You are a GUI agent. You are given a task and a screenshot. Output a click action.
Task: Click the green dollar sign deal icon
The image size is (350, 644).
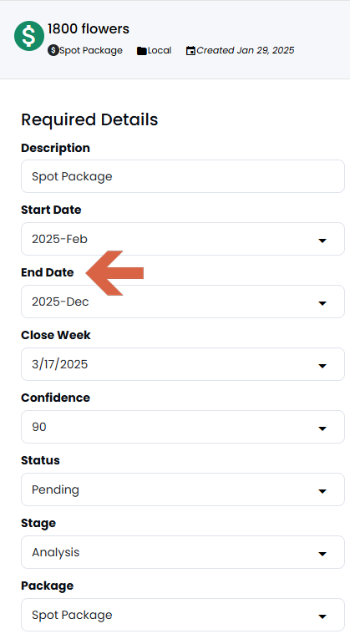point(29,36)
